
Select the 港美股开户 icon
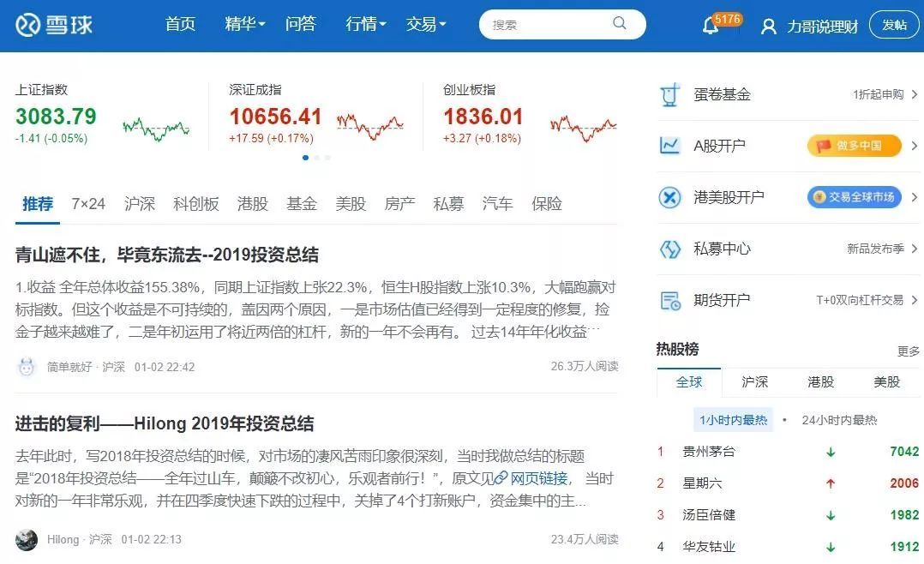(669, 197)
